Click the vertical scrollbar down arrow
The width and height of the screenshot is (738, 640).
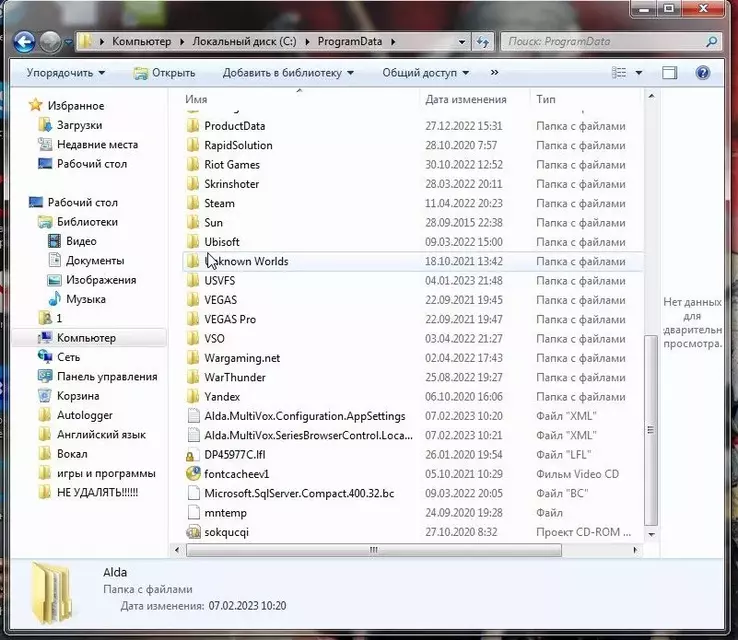(x=651, y=534)
